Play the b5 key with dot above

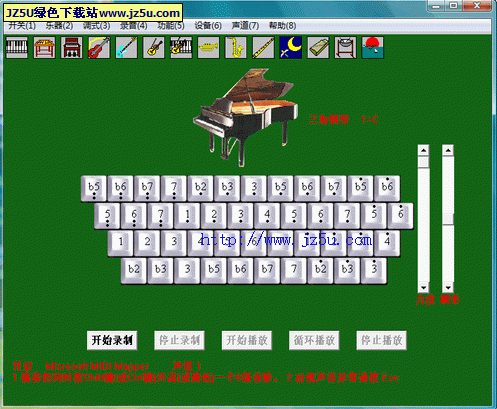tap(361, 189)
